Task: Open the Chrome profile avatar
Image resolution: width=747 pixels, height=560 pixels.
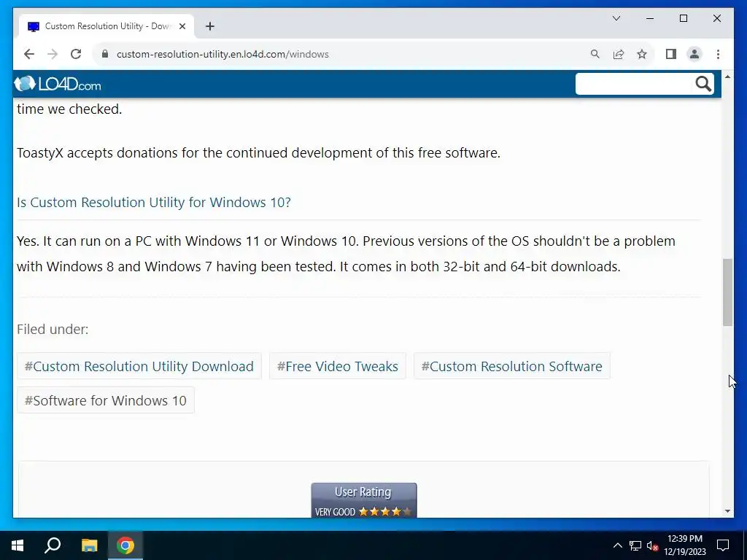Action: click(694, 54)
